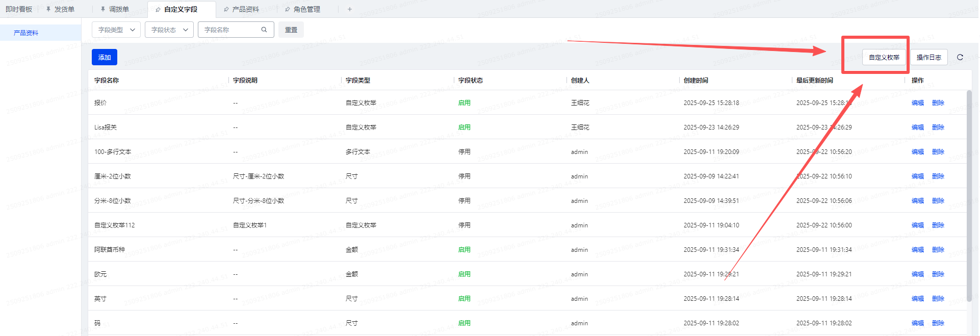This screenshot has width=980, height=336.
Task: Delete the 码 row
Action: pos(938,323)
